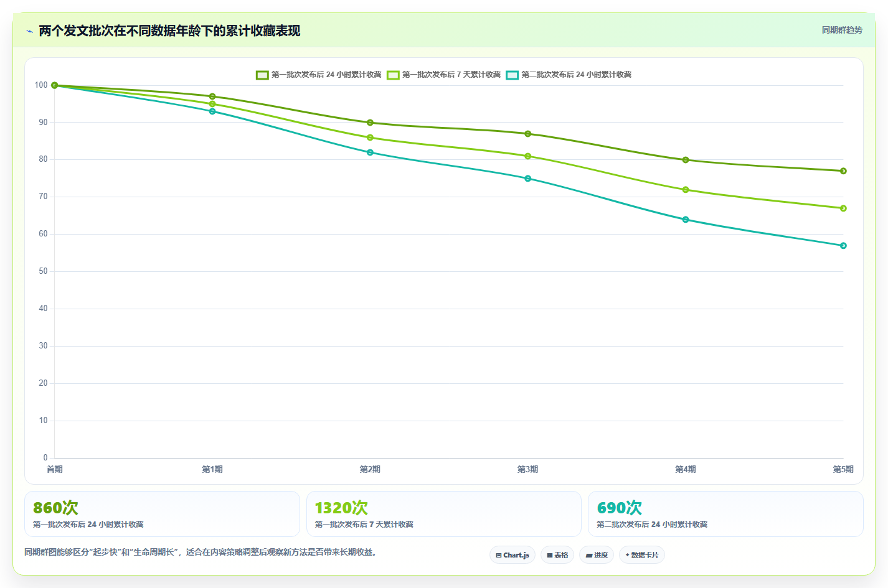Click light green data point at 第2期

[370, 138]
